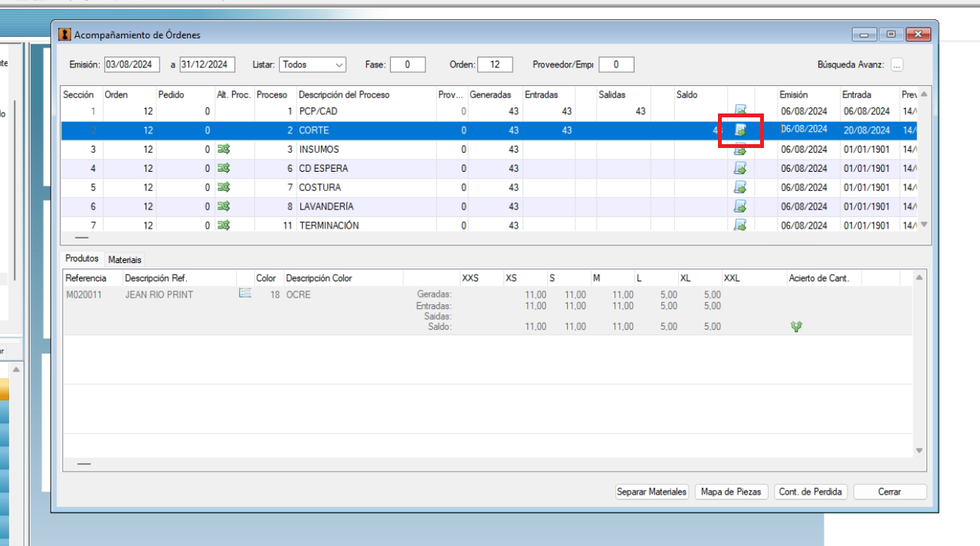Click the Alt. Proc. icon for TERMINACIÓN
This screenshot has height=546, width=980.
pyautogui.click(x=224, y=225)
